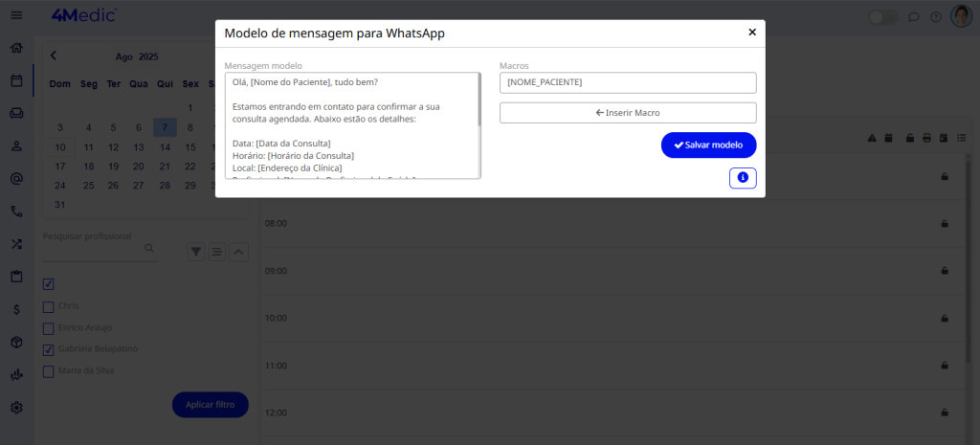Screen dimensions: 980x445
Task: Click the calendar-day icon in agenda toolbar
Action: (944, 138)
